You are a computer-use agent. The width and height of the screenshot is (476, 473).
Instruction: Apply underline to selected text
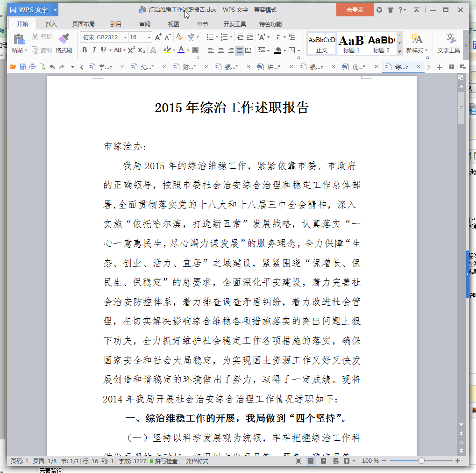[x=104, y=50]
